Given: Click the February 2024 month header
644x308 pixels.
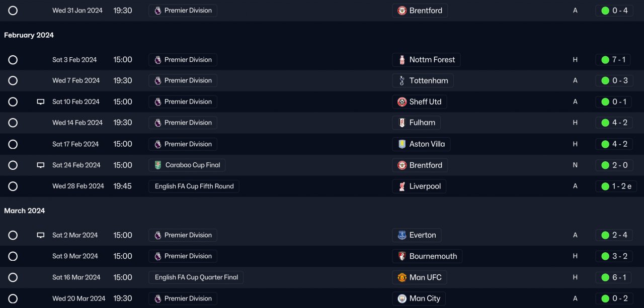Looking at the screenshot, I should coord(29,35).
